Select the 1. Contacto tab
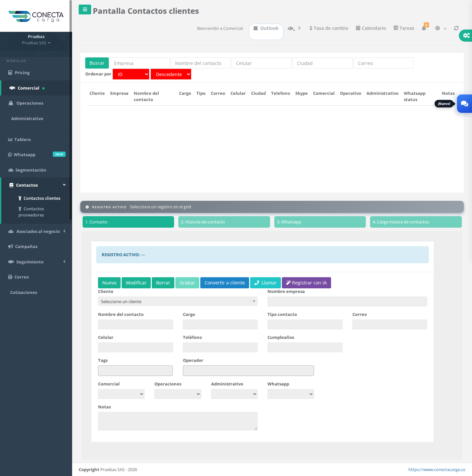This screenshot has height=476, width=472. (128, 222)
